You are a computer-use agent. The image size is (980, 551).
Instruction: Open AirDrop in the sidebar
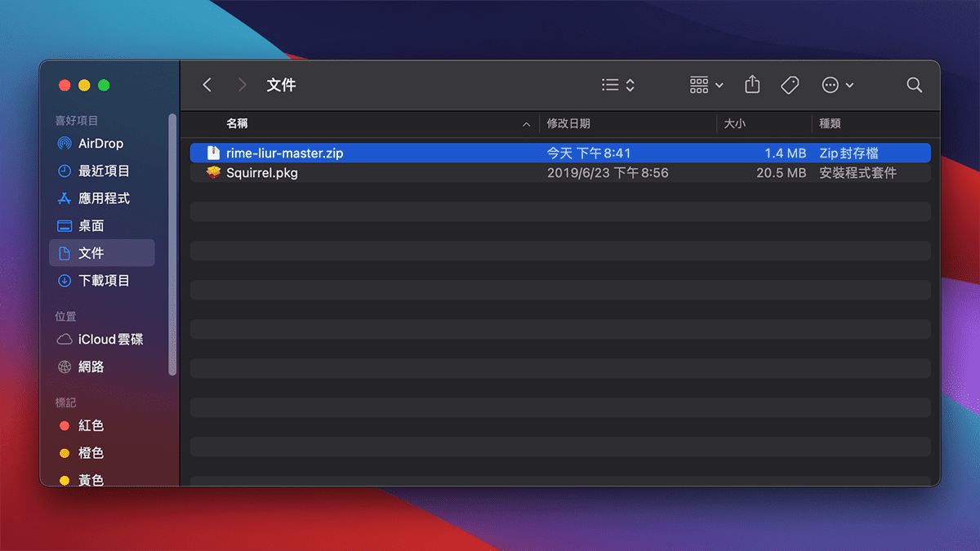[x=100, y=144]
